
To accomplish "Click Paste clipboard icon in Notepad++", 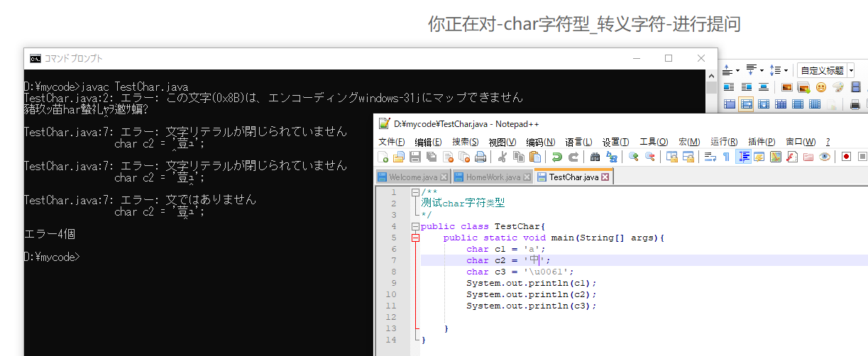I will click(x=535, y=157).
